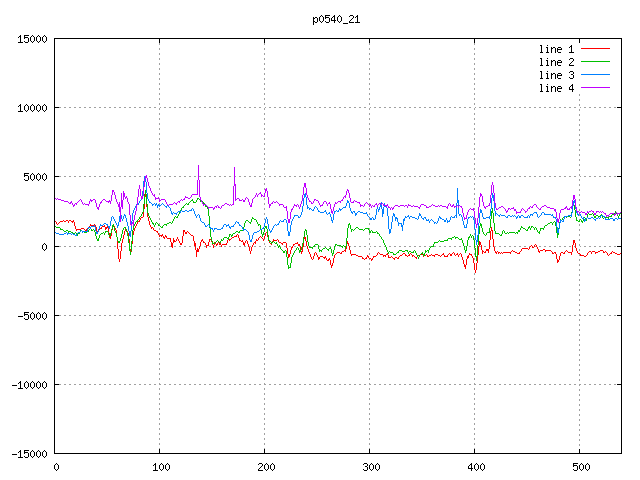Select the line 3 legend label
The height and width of the screenshot is (480, 640).
click(x=557, y=75)
